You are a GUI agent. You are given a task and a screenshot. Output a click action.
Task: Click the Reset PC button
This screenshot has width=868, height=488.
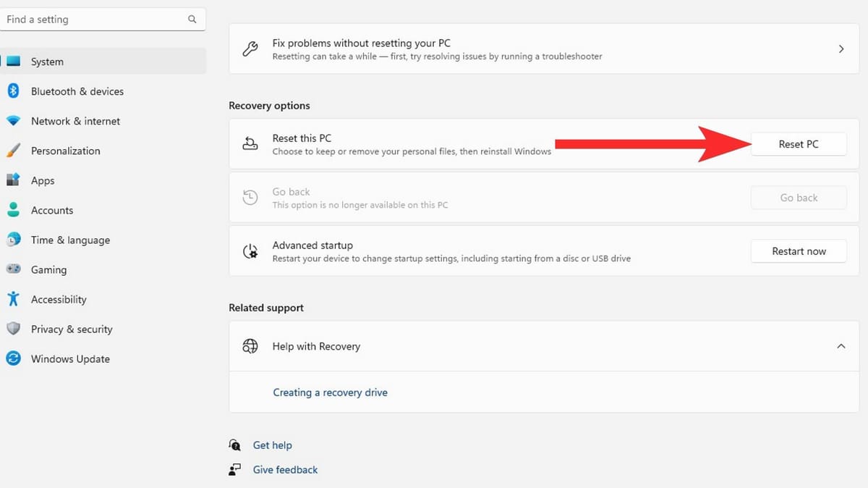798,144
